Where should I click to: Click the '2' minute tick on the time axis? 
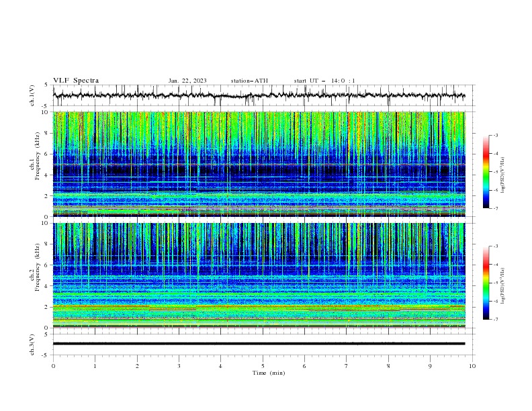(x=137, y=366)
